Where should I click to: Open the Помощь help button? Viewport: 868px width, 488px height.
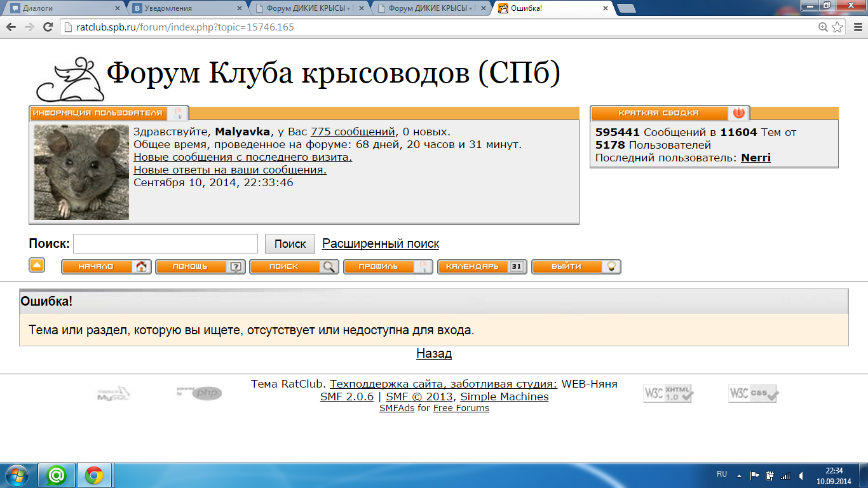pyautogui.click(x=200, y=267)
